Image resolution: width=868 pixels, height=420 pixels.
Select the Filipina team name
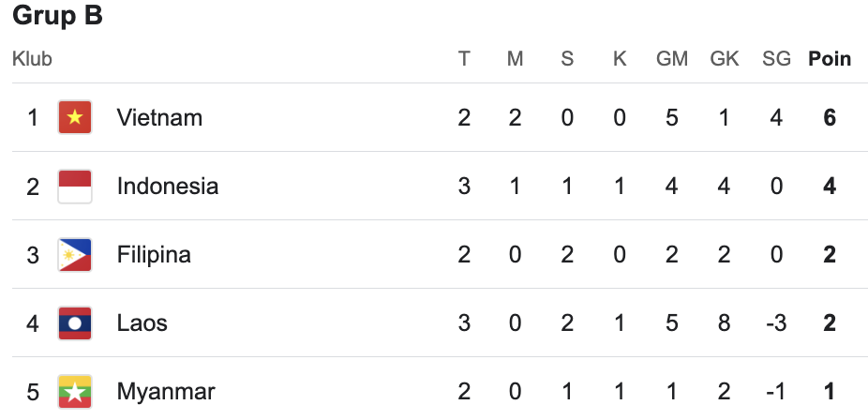point(154,255)
